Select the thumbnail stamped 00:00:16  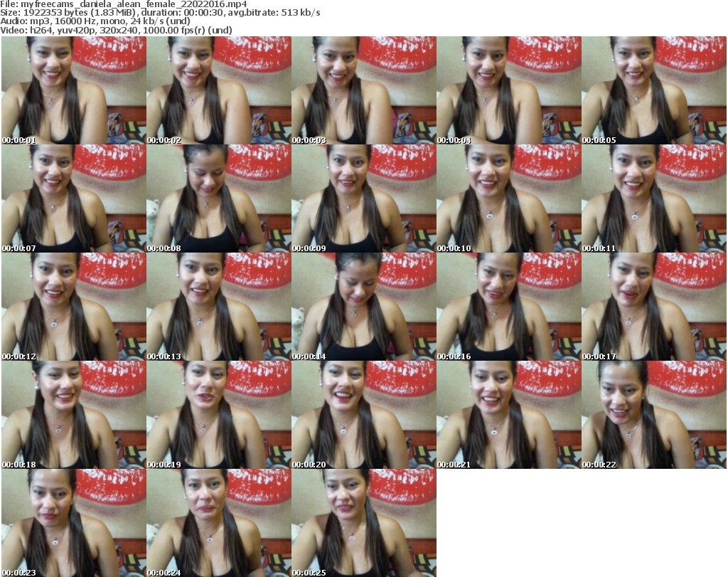509,307
